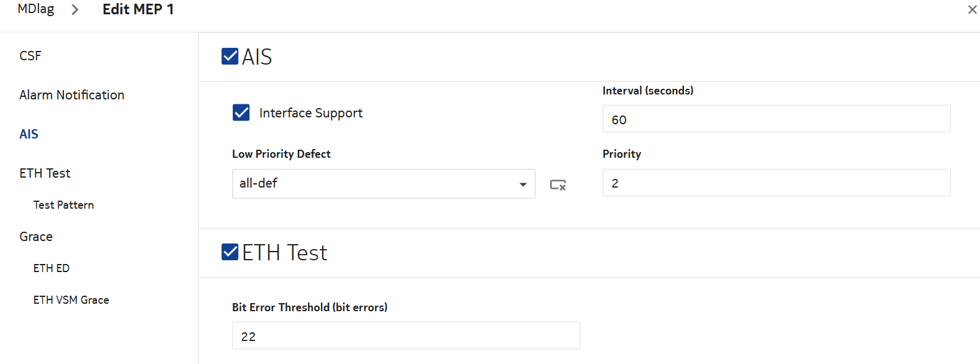Select ETH ED under Grace

52,268
